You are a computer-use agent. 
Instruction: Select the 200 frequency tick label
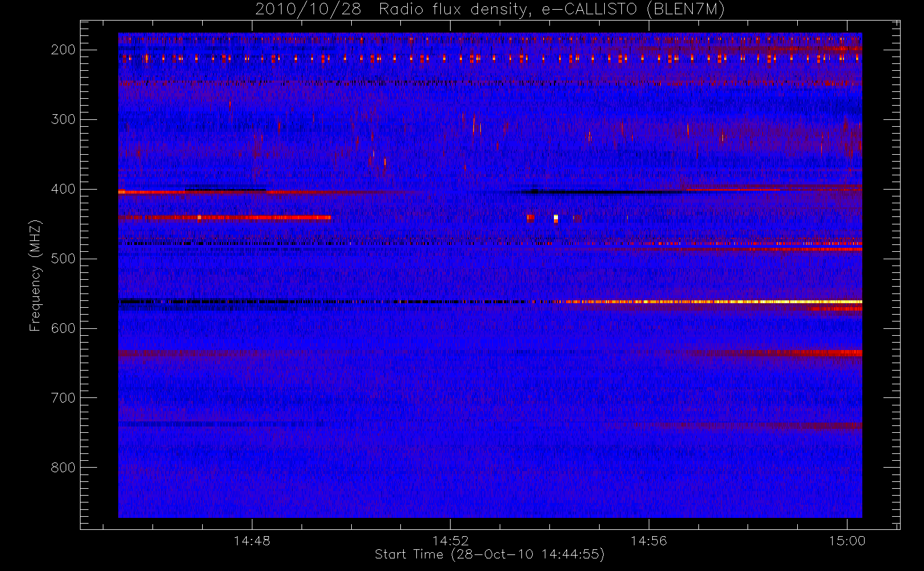coord(63,50)
